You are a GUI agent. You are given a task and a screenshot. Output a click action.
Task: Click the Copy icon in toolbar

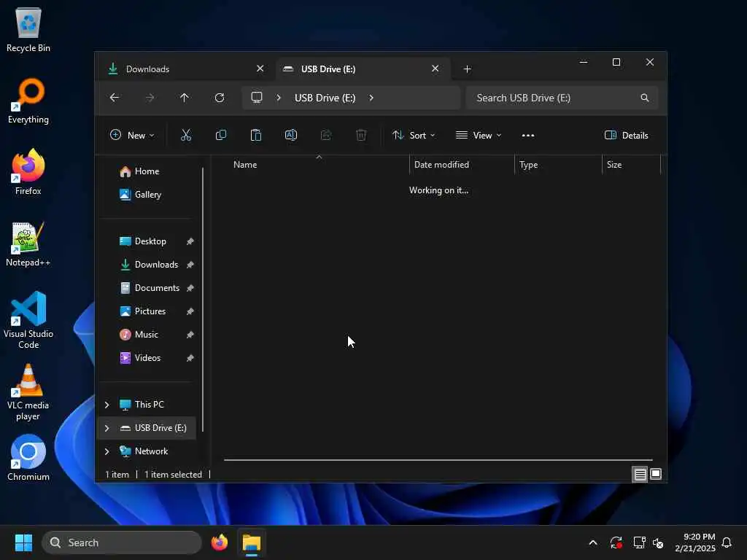[220, 135]
